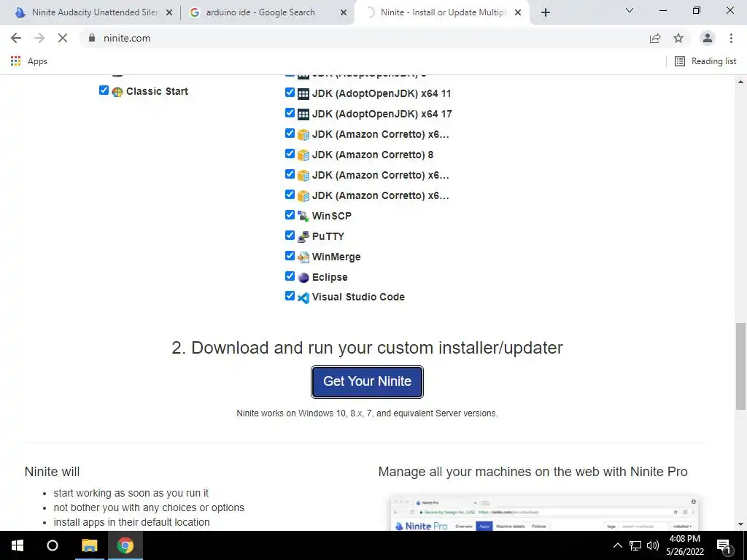Screen dimensions: 747x560
Task: Click the Chrome icon on the taskbar
Action: tap(125, 545)
